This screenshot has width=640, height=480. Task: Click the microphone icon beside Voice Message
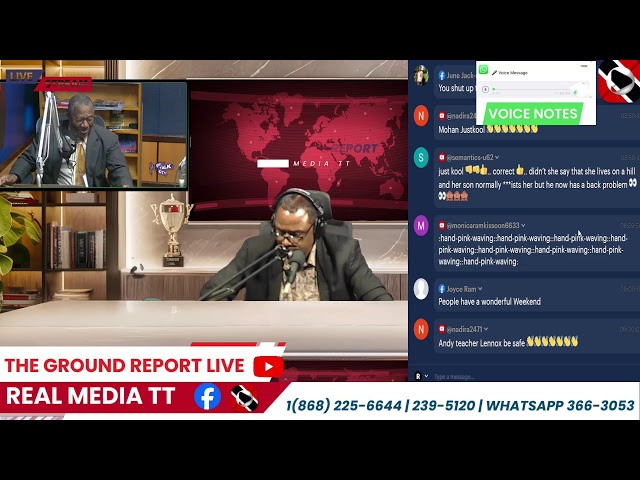[494, 73]
